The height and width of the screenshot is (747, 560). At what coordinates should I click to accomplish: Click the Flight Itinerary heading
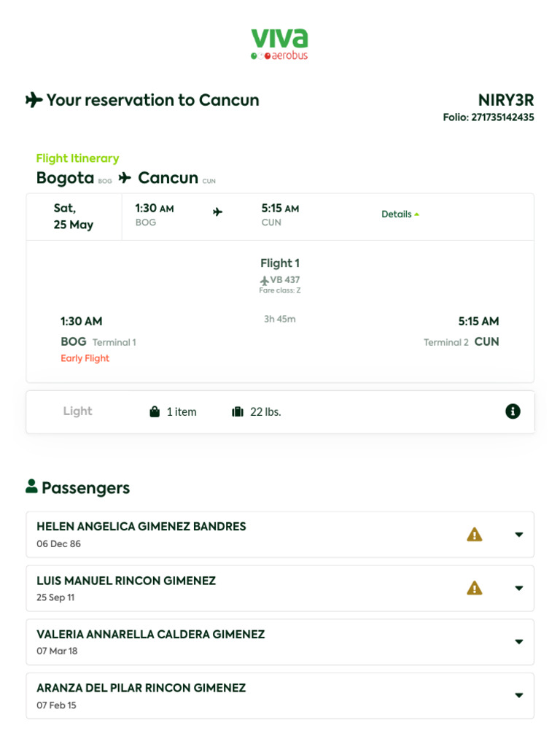tap(77, 158)
